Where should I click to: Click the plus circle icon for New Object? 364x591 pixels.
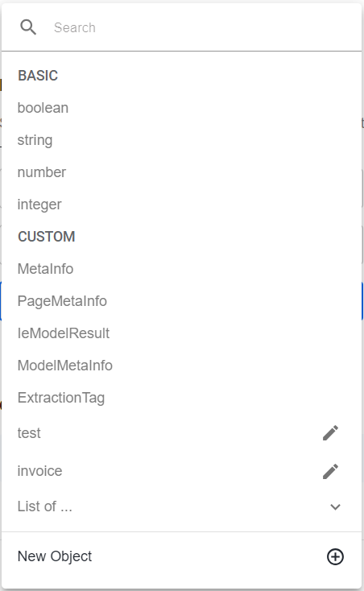pyautogui.click(x=335, y=556)
